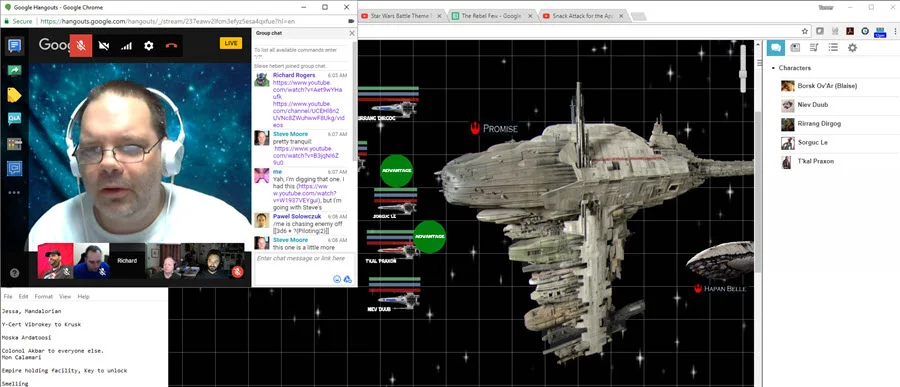Hang up the call with red phone icon
This screenshot has width=900, height=387.
point(171,46)
